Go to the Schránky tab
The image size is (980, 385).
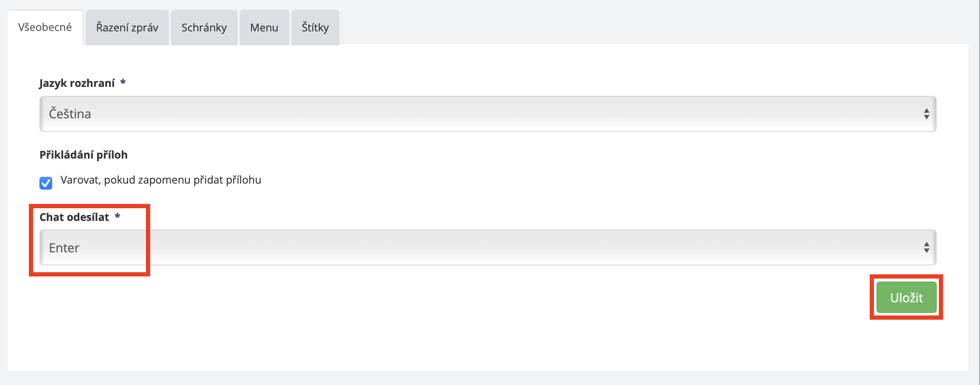pos(204,28)
